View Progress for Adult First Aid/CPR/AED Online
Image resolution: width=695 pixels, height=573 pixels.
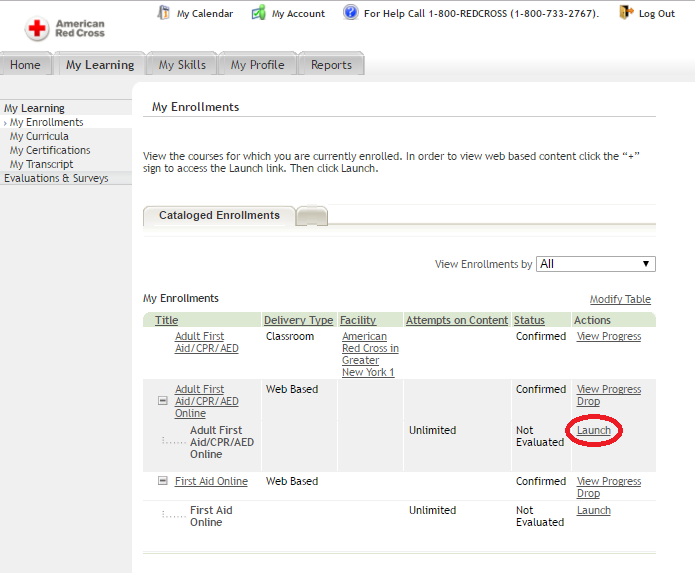[x=609, y=389]
